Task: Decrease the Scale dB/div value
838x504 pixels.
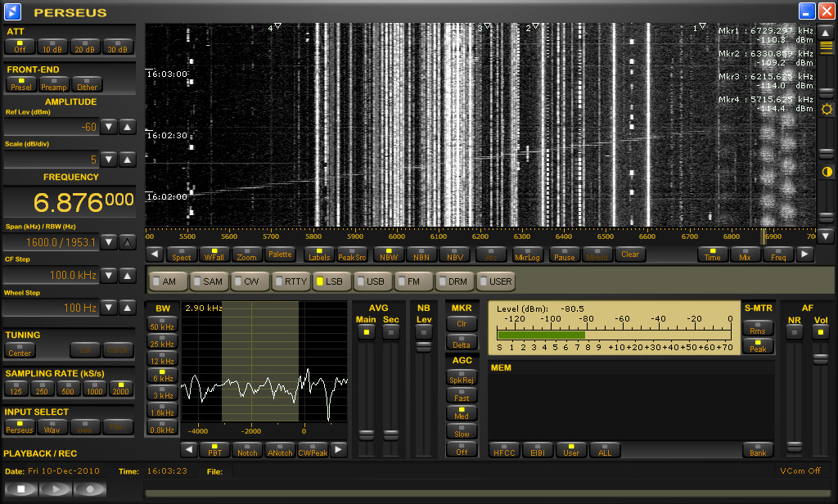Action: [109, 160]
